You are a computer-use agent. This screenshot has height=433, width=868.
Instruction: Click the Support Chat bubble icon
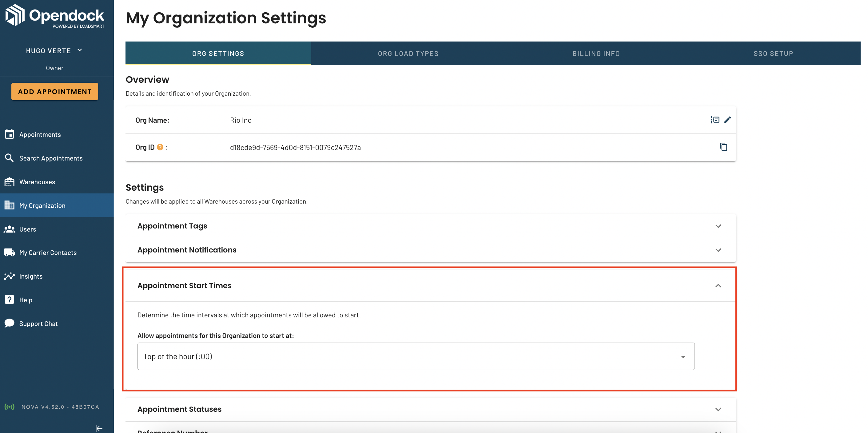coord(10,323)
